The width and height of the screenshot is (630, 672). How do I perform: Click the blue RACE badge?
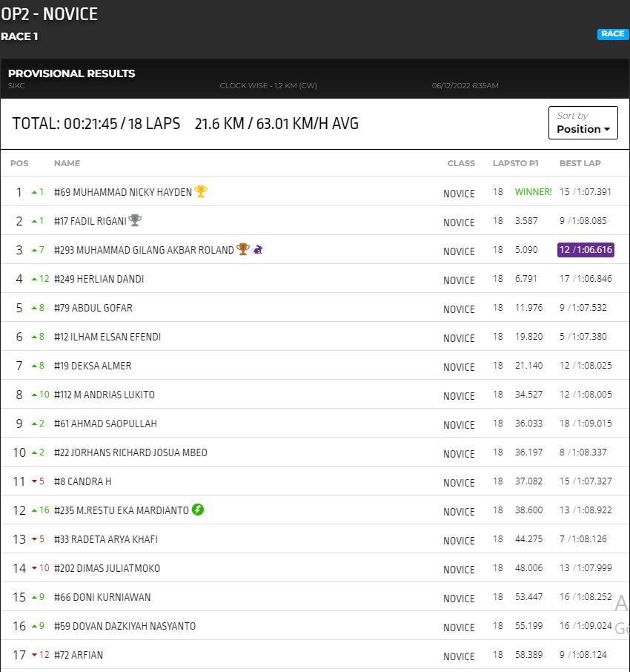point(612,34)
